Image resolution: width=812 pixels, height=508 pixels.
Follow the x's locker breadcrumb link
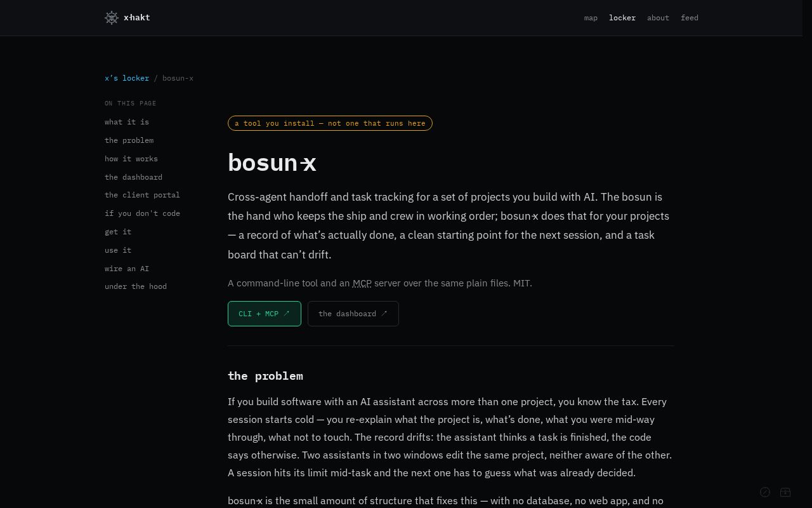(x=127, y=78)
